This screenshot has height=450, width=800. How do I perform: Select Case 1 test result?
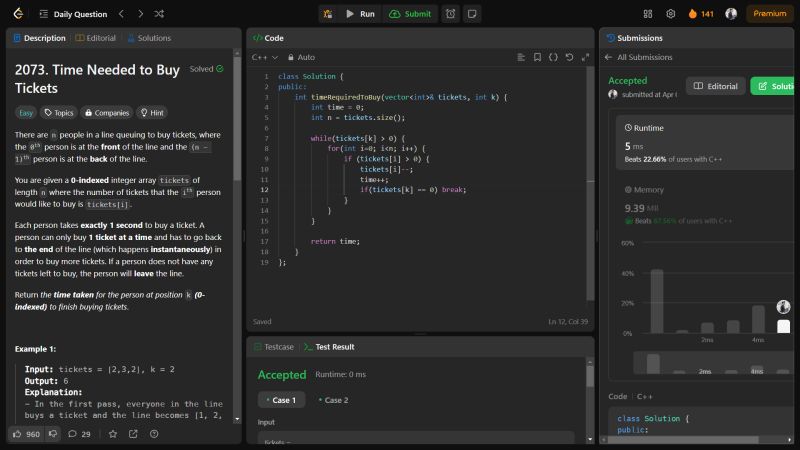coord(281,400)
